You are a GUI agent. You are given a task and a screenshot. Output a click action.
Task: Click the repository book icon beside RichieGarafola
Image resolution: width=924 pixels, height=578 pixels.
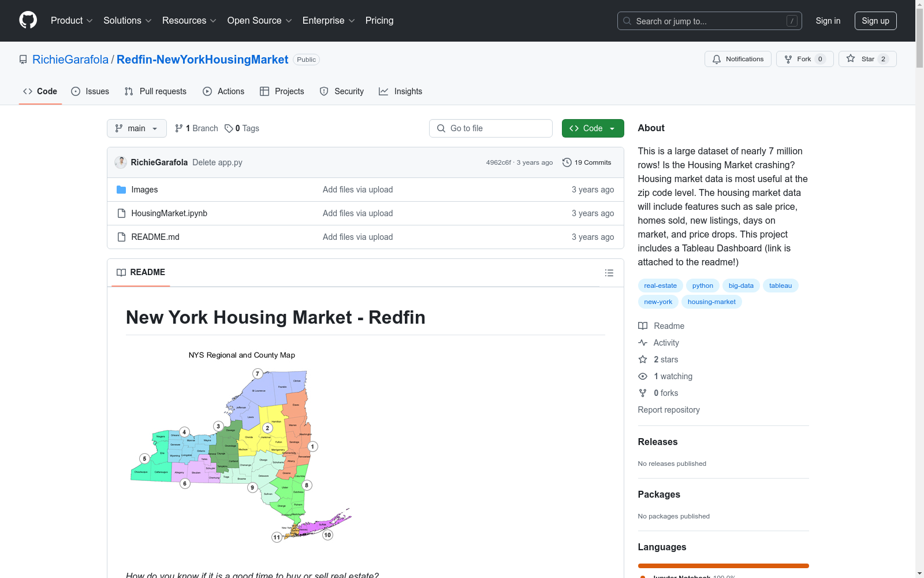(23, 60)
